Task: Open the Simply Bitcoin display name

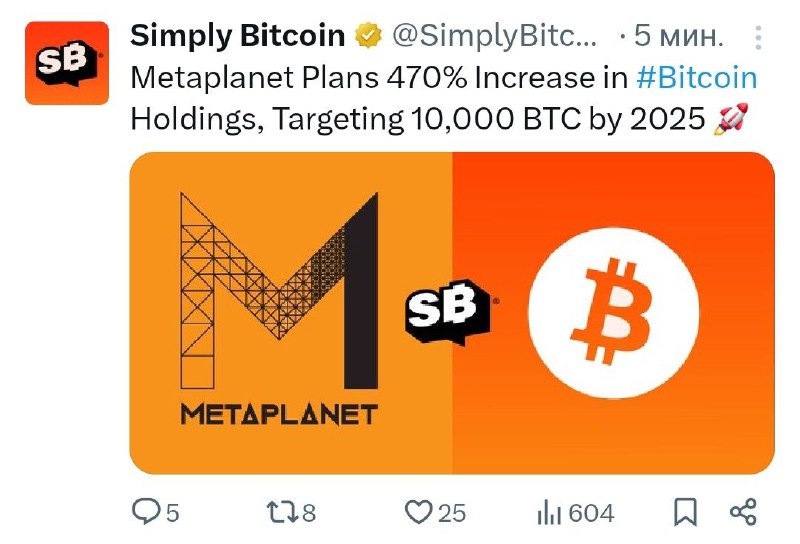Action: [238, 36]
